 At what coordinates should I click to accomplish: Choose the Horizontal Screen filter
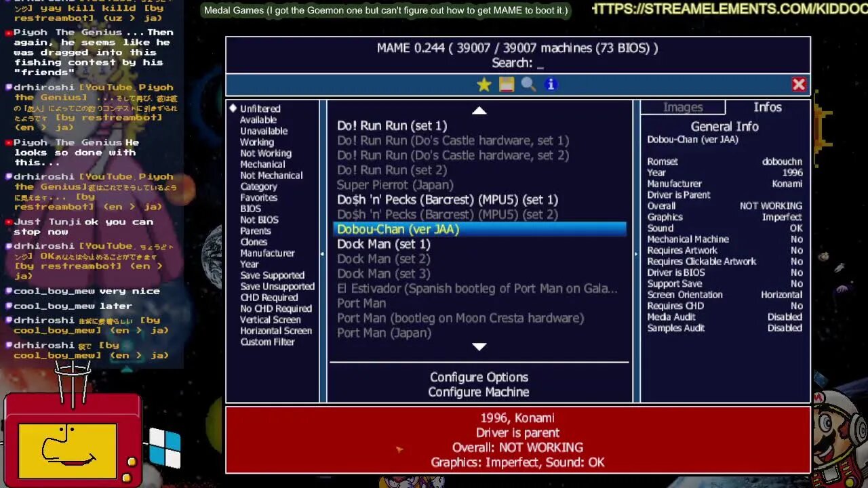(276, 331)
